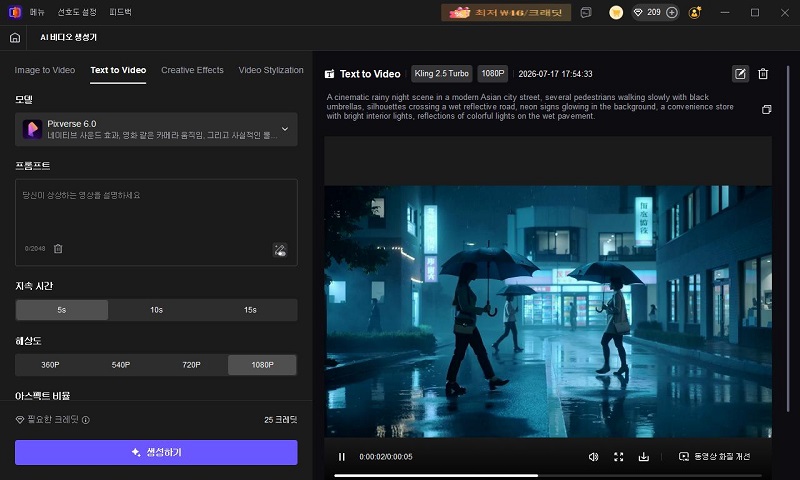Choose 540P resolution
The width and height of the screenshot is (800, 480).
click(121, 365)
